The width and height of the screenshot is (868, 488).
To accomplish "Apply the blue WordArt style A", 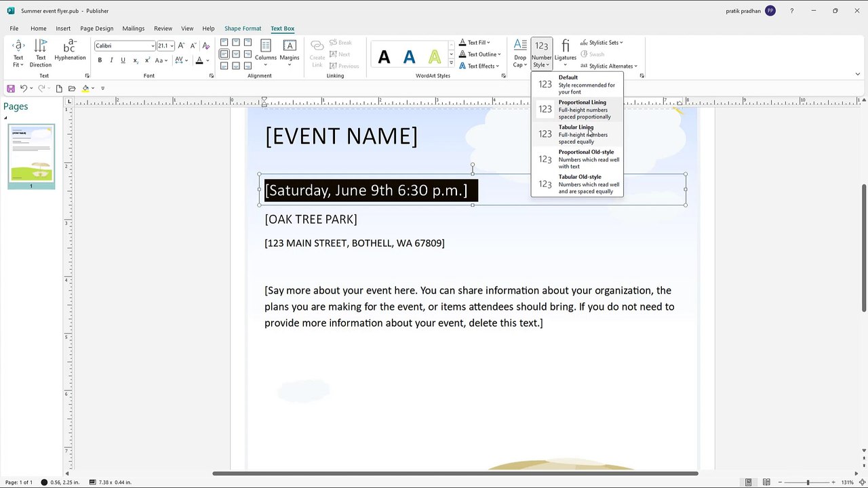I will [409, 58].
